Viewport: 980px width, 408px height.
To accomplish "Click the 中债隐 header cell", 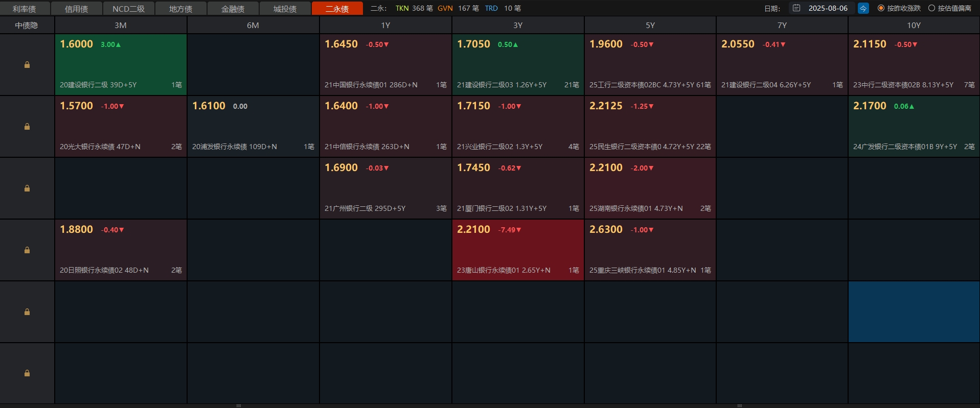I will (27, 25).
